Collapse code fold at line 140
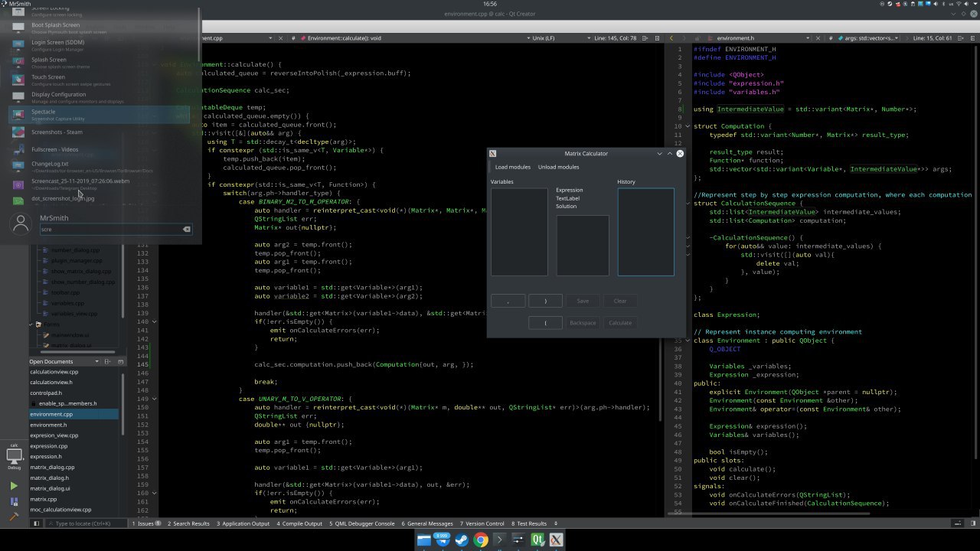This screenshot has height=551, width=980. click(155, 321)
